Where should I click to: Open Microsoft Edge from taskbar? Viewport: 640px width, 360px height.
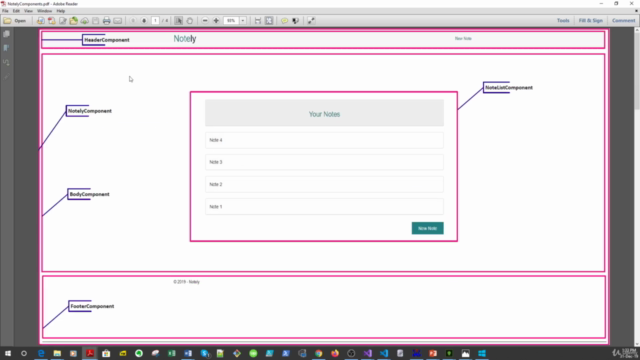41,353
